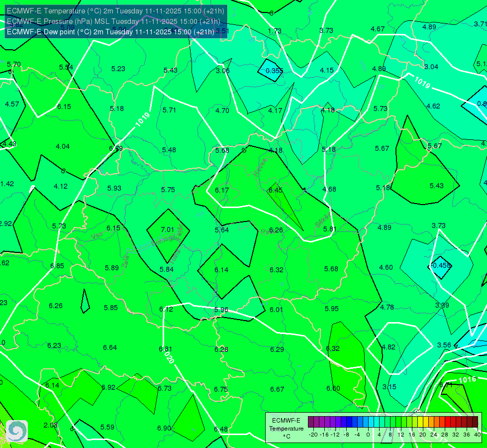
Task: Click the 4.68 temperature value
Action: click(329, 189)
